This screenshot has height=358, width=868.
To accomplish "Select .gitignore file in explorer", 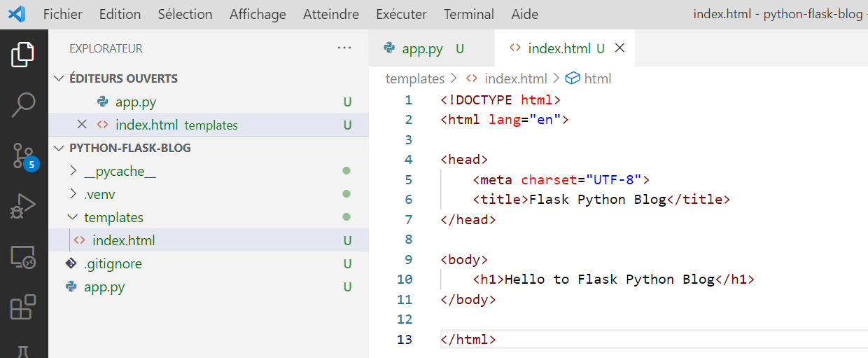I will [112, 263].
